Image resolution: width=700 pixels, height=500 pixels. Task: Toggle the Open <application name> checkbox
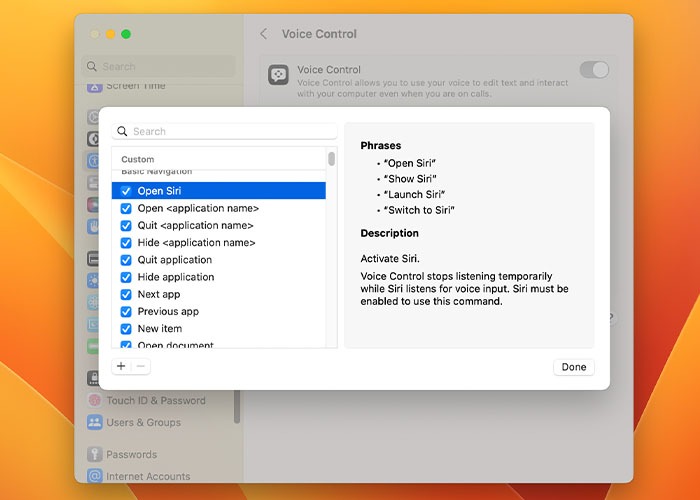[126, 208]
